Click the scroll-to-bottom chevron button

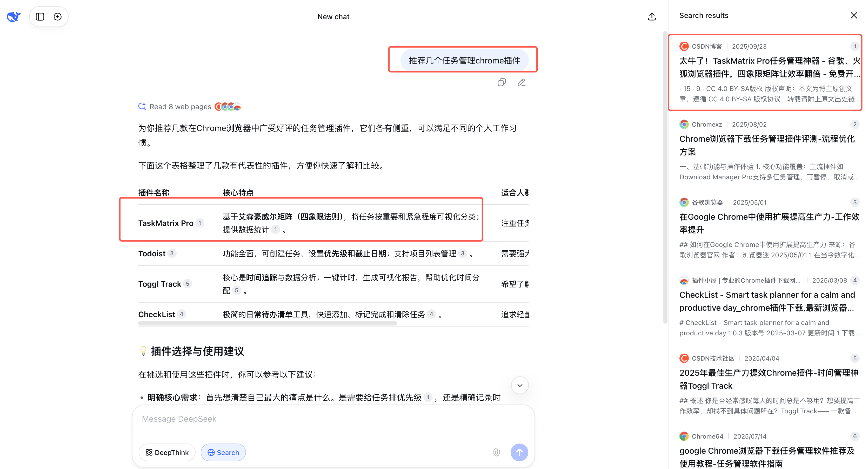click(520, 385)
